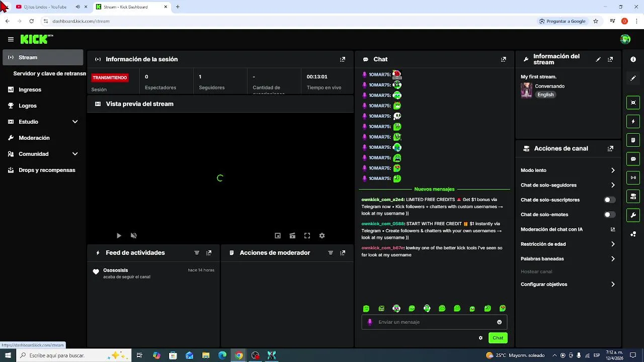
Task: Open Moderación in sidebar
Action: (x=43, y=138)
